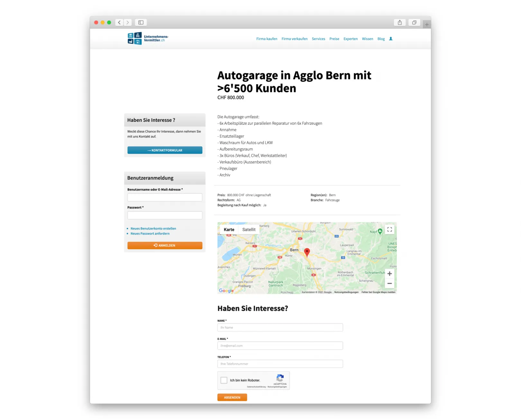Screen dimensions: 521x420
Task: Open the tab overview icon
Action: [414, 22]
